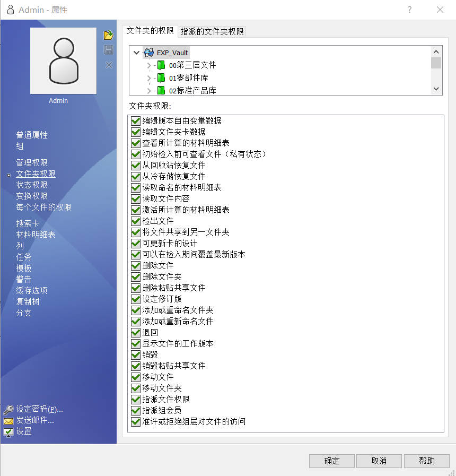Toggle 指派组会员 checkbox
456x476 pixels.
(136, 411)
